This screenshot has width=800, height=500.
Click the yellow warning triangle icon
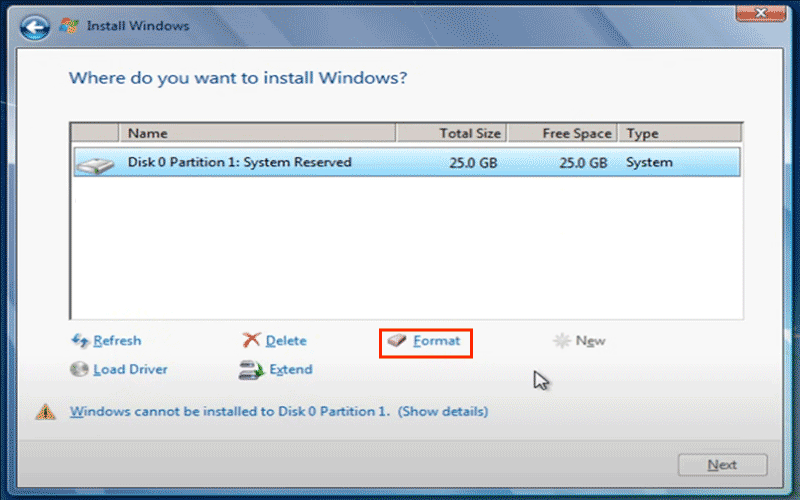tap(45, 411)
